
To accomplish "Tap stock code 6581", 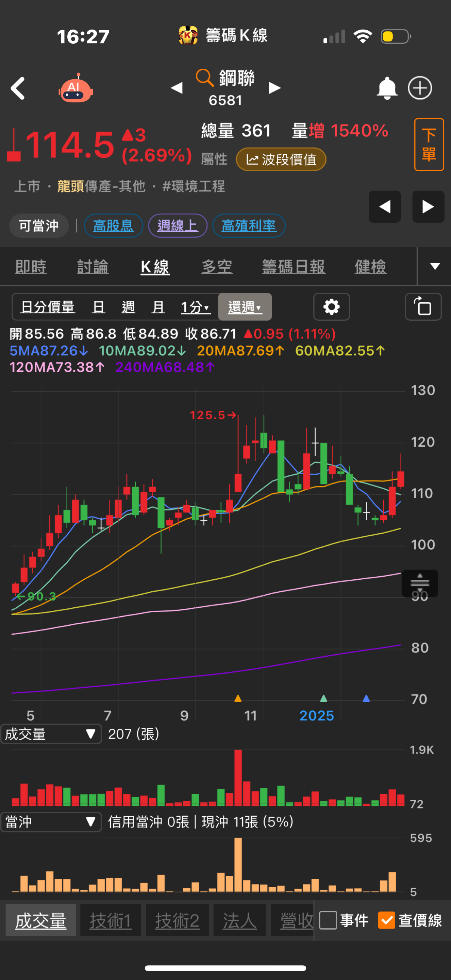I will pyautogui.click(x=225, y=100).
